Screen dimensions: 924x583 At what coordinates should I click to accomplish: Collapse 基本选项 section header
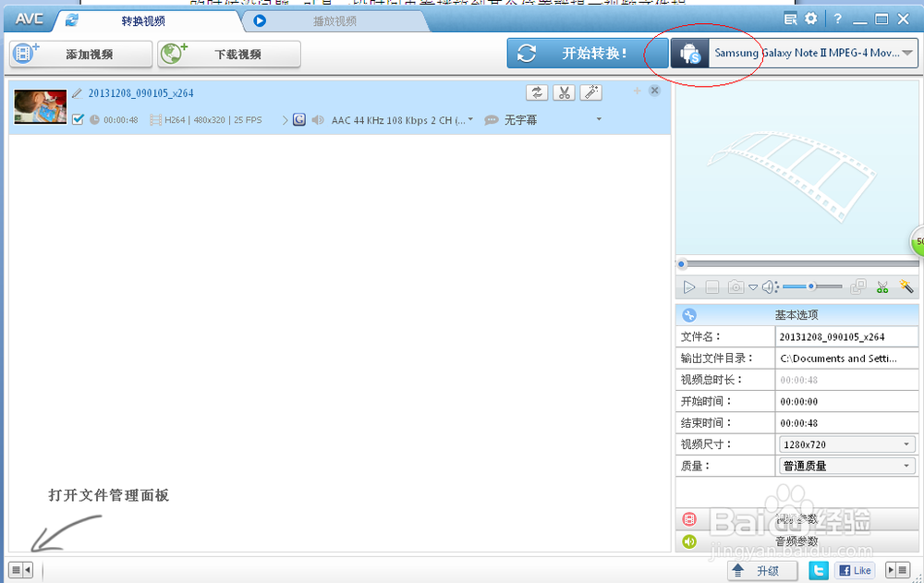tap(796, 315)
